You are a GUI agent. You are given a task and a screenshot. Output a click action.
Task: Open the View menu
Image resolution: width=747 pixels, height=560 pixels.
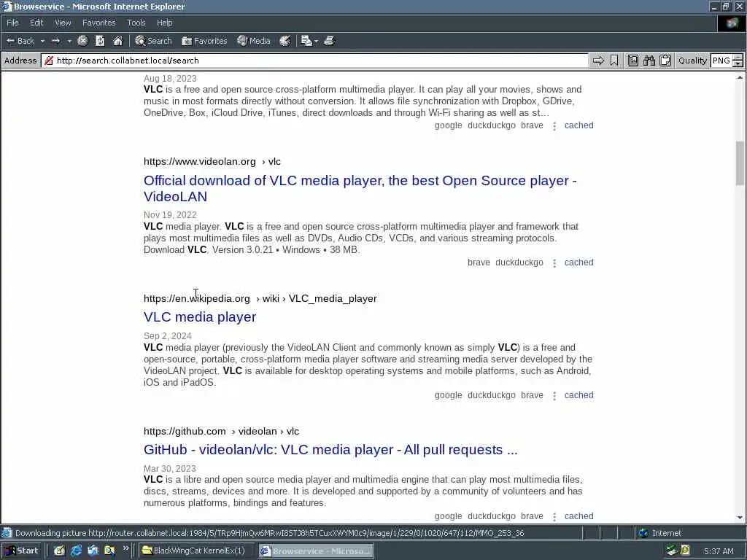click(x=63, y=23)
